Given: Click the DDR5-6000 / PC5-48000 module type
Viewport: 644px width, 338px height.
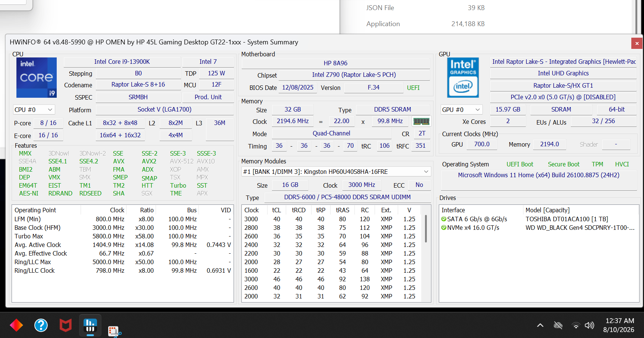Looking at the screenshot, I should click(347, 197).
